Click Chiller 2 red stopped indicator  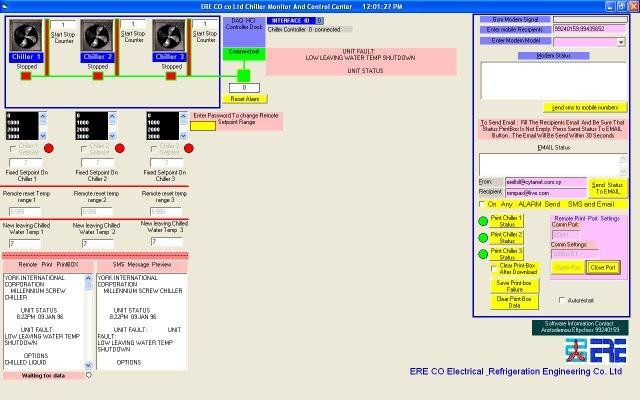98,76
